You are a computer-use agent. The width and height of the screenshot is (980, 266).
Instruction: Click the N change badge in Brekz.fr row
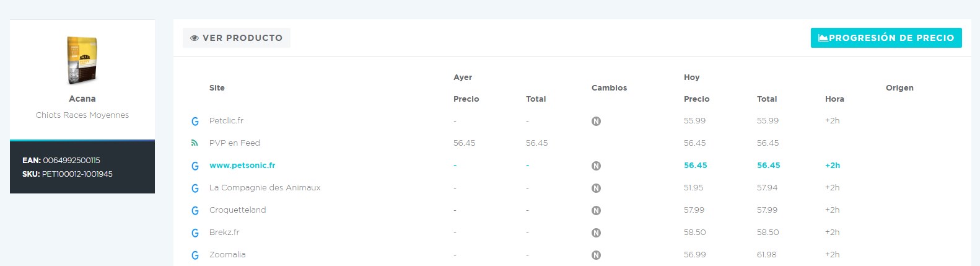(596, 233)
